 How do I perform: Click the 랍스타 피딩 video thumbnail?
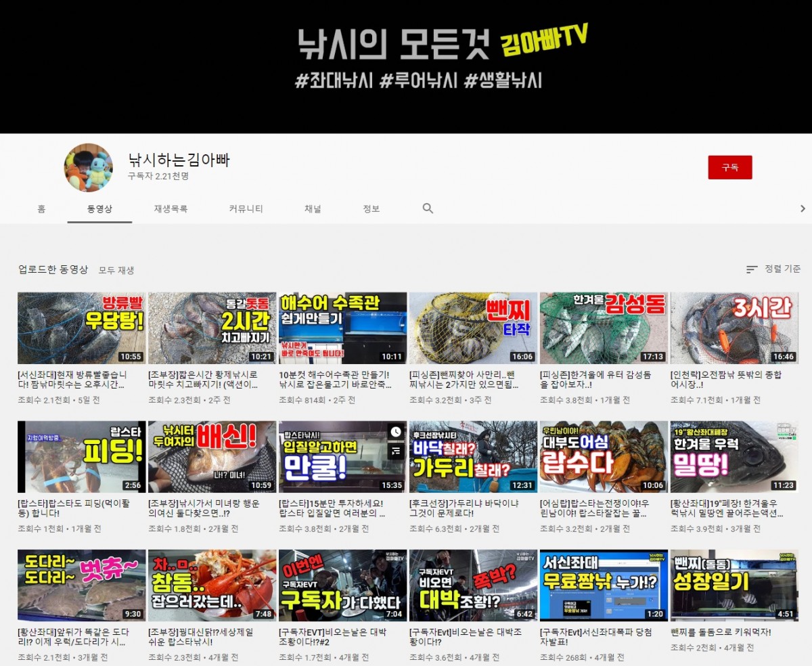tap(81, 457)
